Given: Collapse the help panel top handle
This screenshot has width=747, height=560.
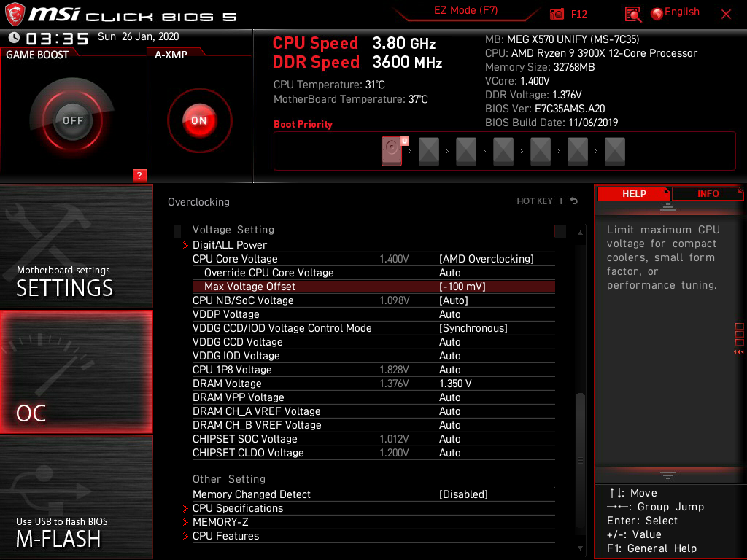Looking at the screenshot, I should pyautogui.click(x=668, y=206).
